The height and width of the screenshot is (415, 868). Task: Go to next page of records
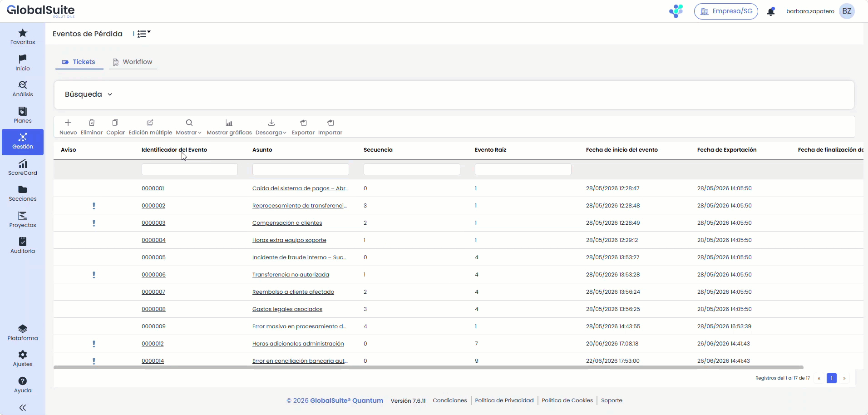click(844, 378)
